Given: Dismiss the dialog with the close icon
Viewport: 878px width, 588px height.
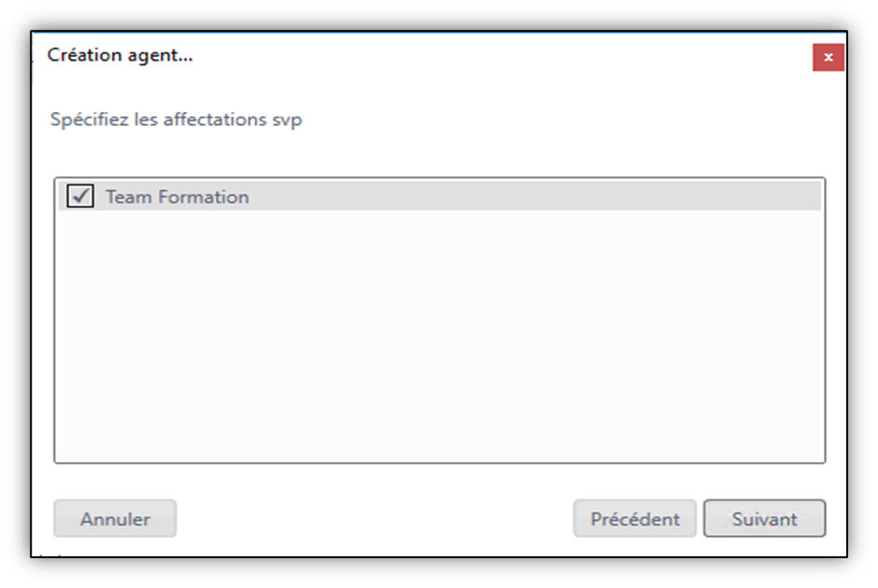Looking at the screenshot, I should 829,57.
